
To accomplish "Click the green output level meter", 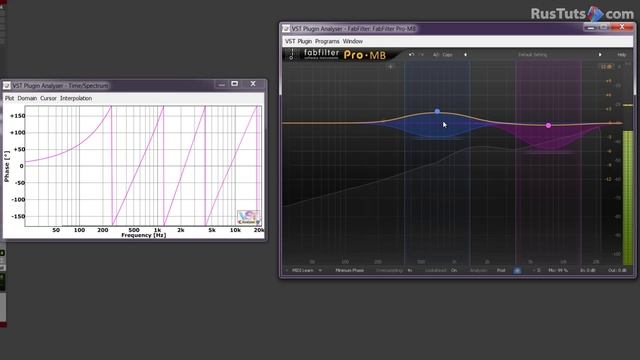I will [628, 198].
